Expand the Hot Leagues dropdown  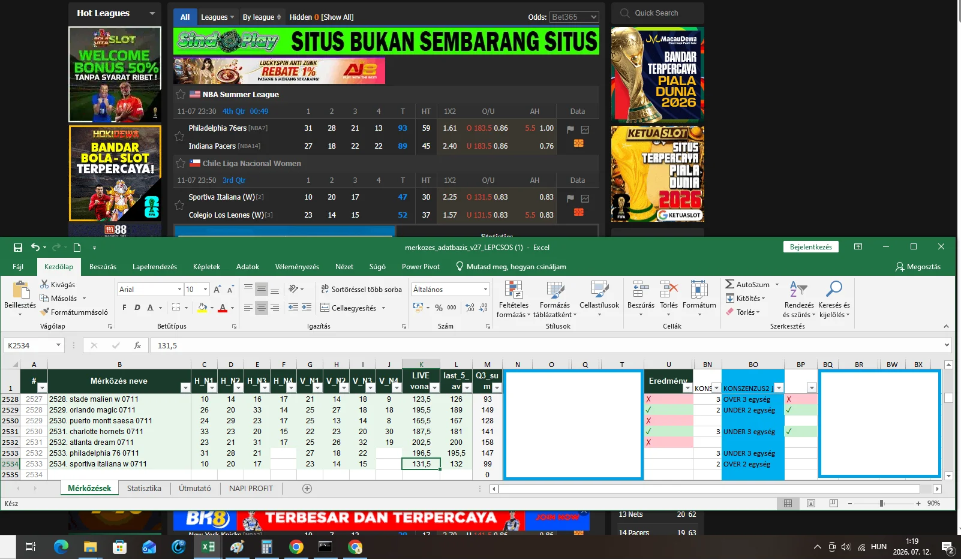152,13
